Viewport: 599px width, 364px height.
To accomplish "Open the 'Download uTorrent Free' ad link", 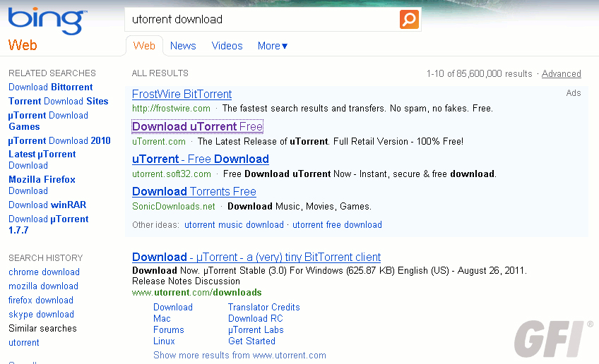I will pyautogui.click(x=198, y=126).
